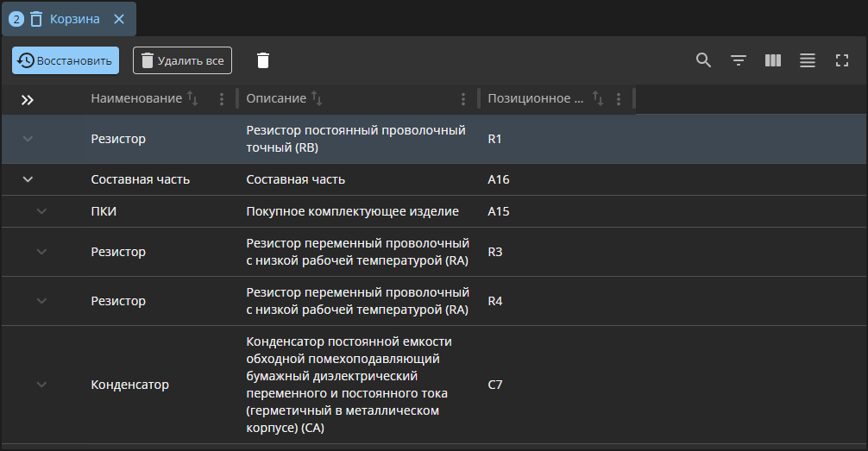Open the column visibility settings icon
The height and width of the screenshot is (451, 868).
point(773,60)
